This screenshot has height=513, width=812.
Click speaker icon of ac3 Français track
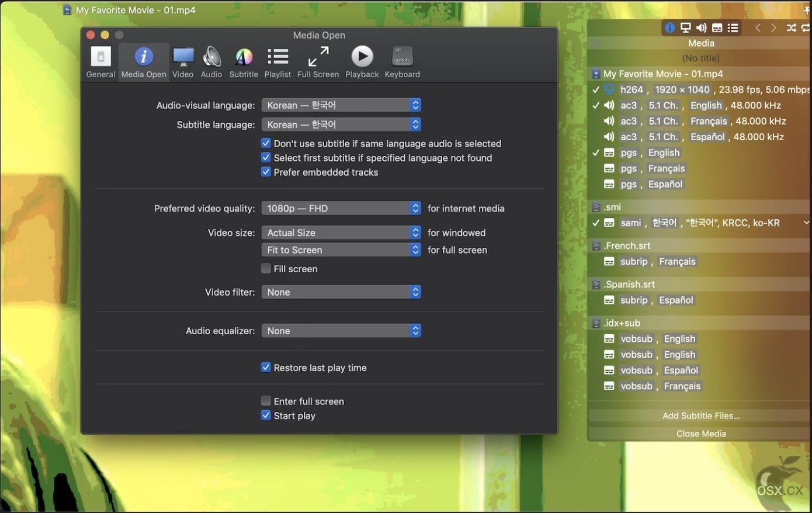tap(609, 121)
